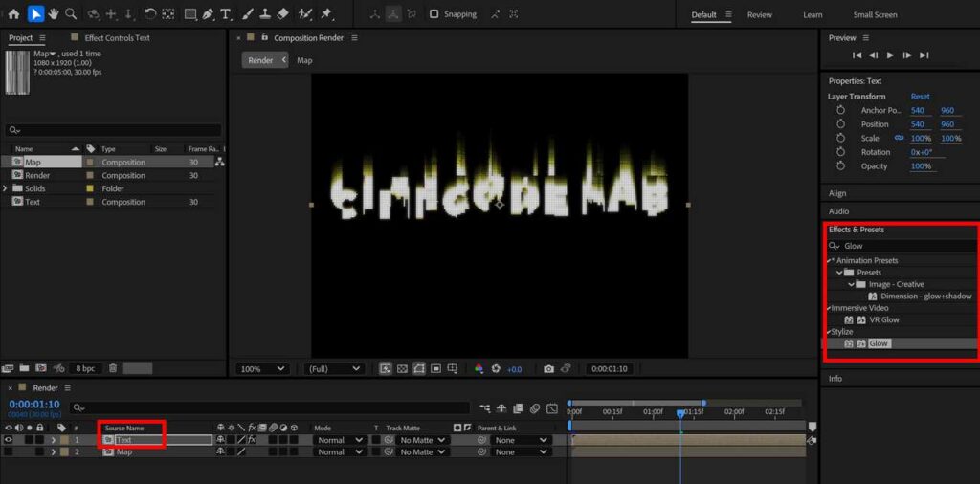Screen dimensions: 980x484
Task: Enable the Snapping checkbox
Action: [x=434, y=13]
